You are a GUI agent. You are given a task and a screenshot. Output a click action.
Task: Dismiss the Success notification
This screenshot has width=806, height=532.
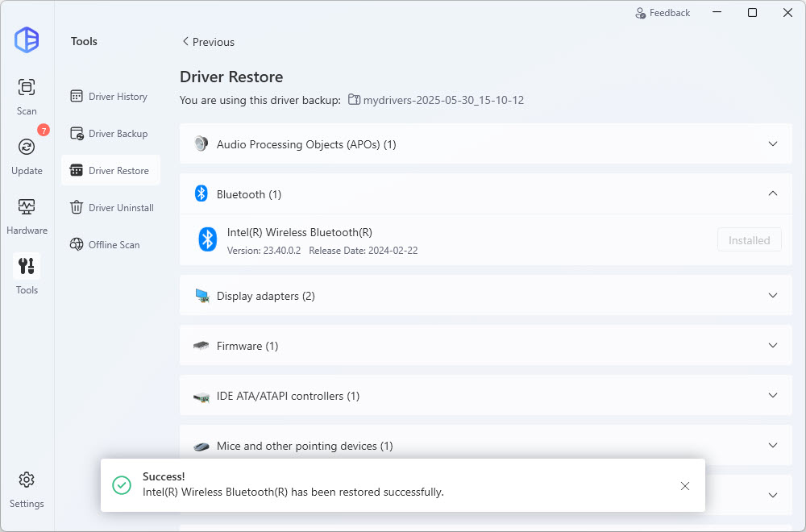point(684,486)
